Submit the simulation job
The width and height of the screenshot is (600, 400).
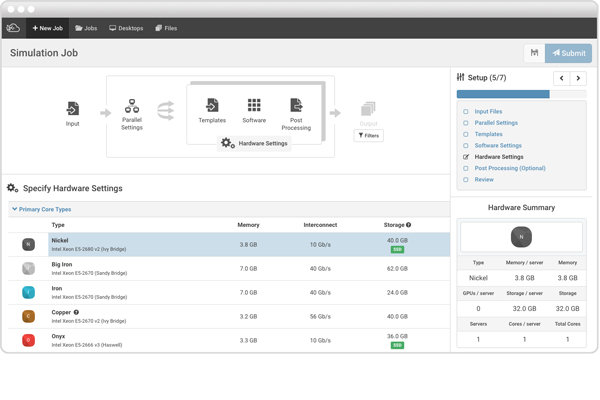pyautogui.click(x=569, y=53)
